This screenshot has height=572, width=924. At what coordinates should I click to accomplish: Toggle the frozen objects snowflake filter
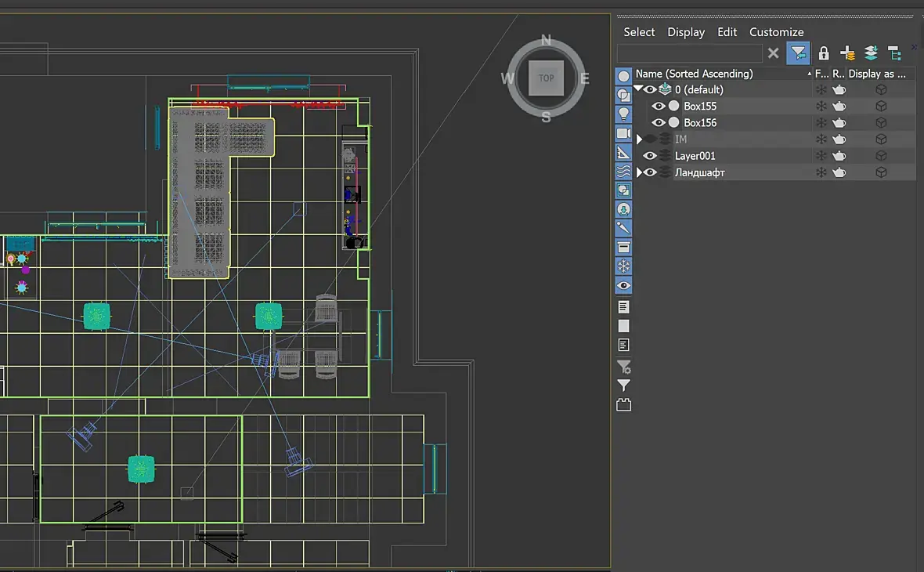(x=623, y=266)
